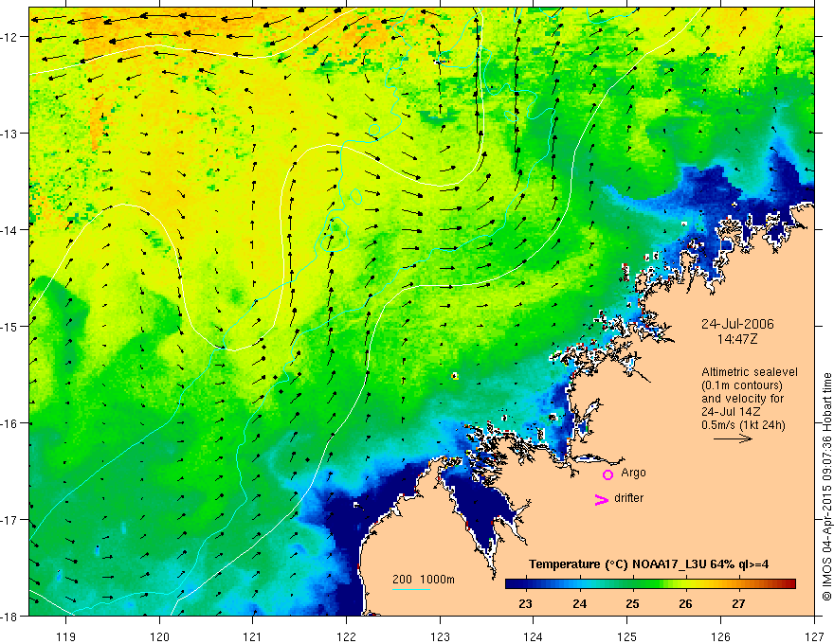Click the longitude label 122

[346, 636]
